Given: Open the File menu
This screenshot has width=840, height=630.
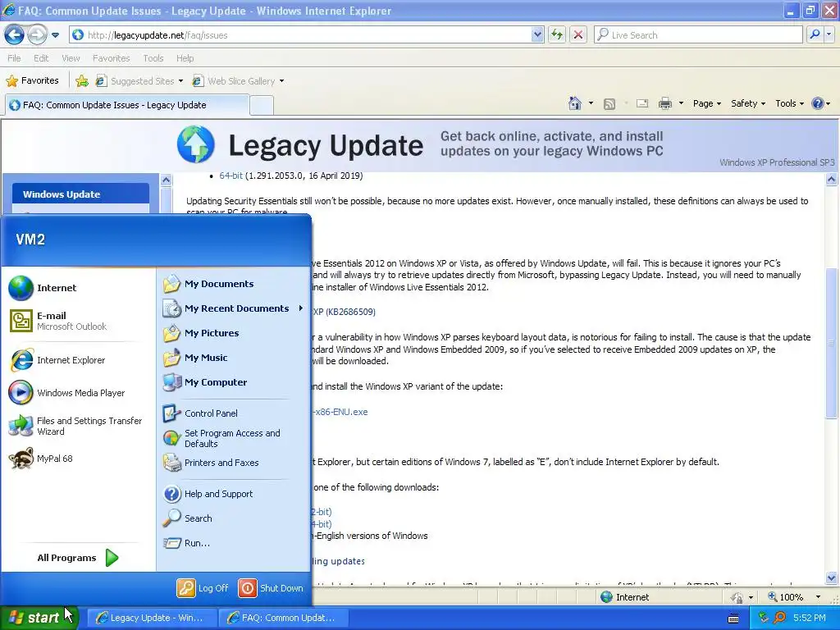Looking at the screenshot, I should click(x=15, y=58).
